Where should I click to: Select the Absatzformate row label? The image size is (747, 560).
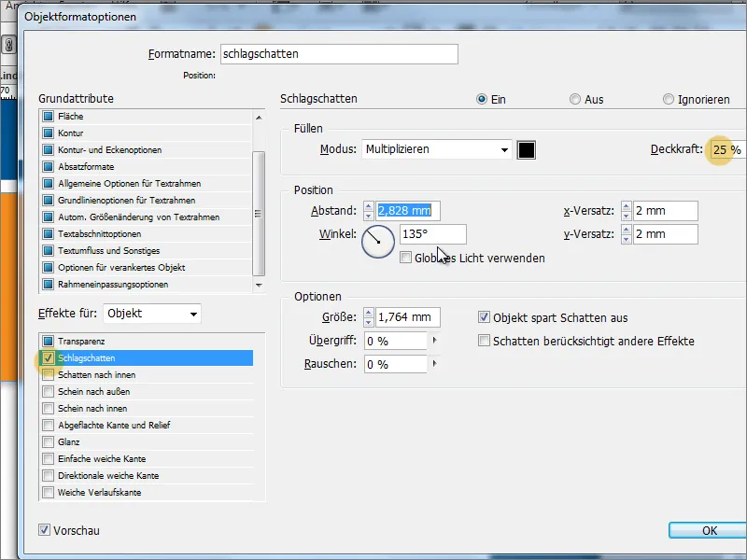(x=86, y=167)
